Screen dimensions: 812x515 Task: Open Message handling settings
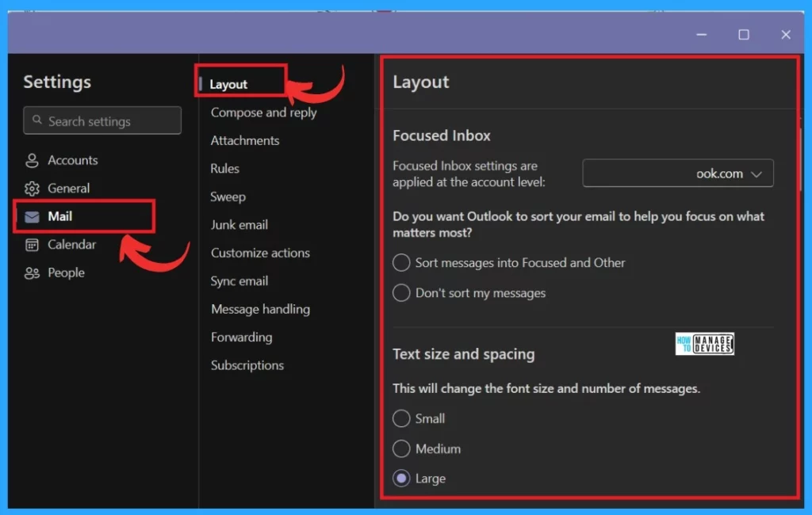pos(260,309)
